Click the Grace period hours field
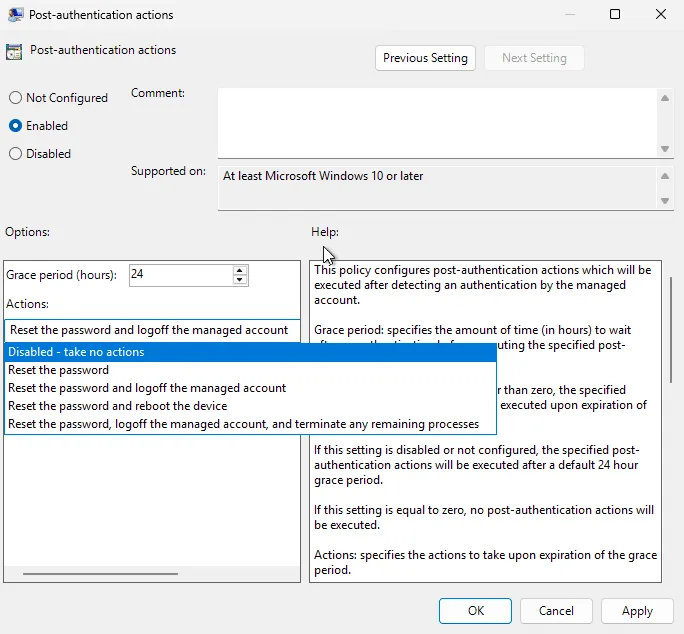 click(x=181, y=275)
